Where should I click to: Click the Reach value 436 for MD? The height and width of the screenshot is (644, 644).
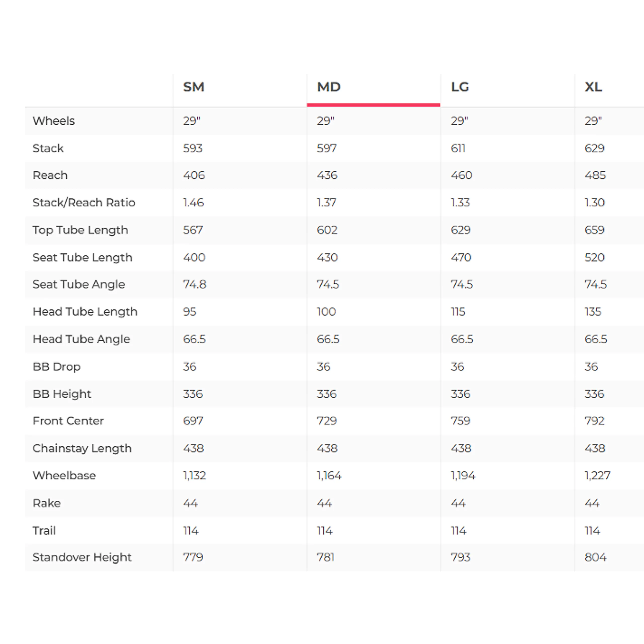(327, 175)
